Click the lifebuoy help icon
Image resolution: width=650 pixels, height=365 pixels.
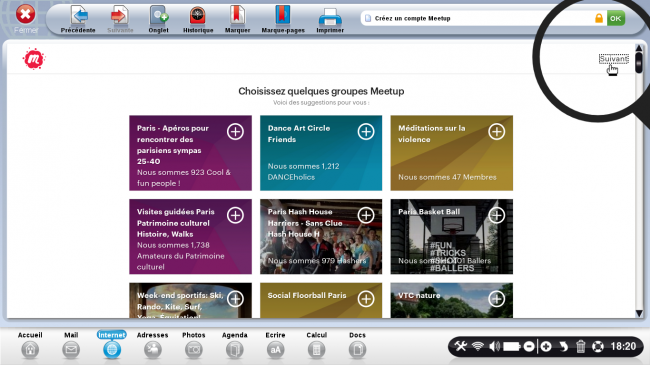[x=597, y=346]
